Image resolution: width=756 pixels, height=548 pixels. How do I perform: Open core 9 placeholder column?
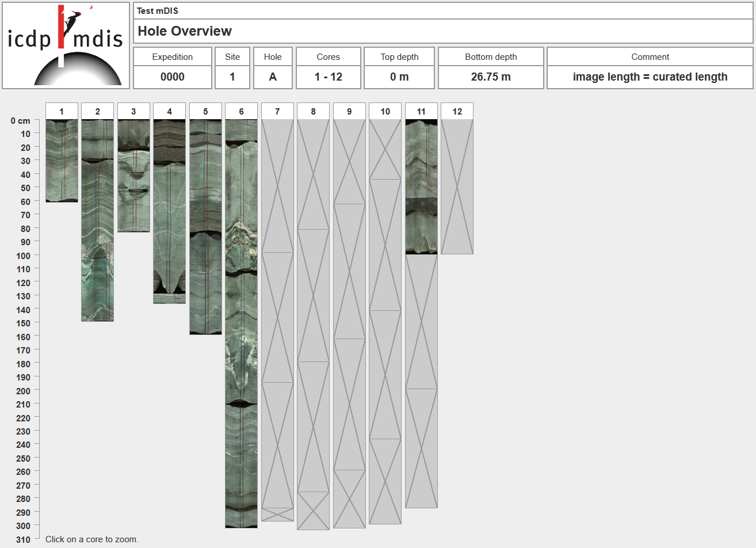(349, 324)
